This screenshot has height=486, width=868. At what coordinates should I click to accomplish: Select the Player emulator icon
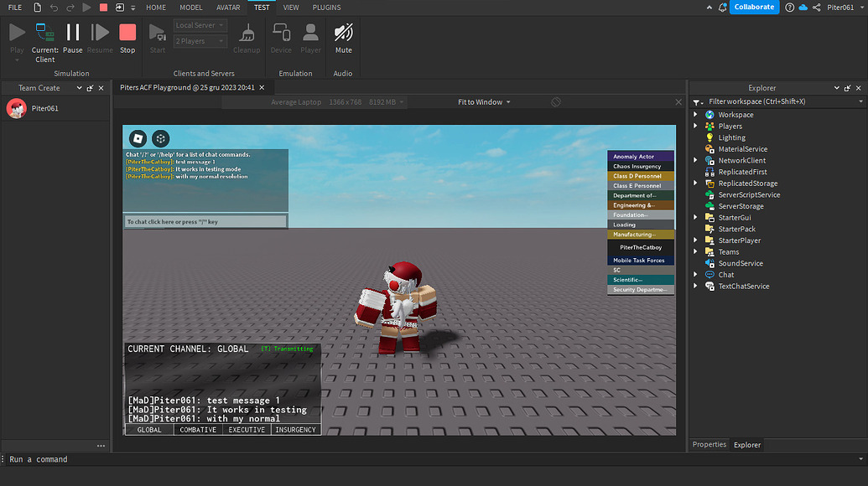[x=310, y=35]
